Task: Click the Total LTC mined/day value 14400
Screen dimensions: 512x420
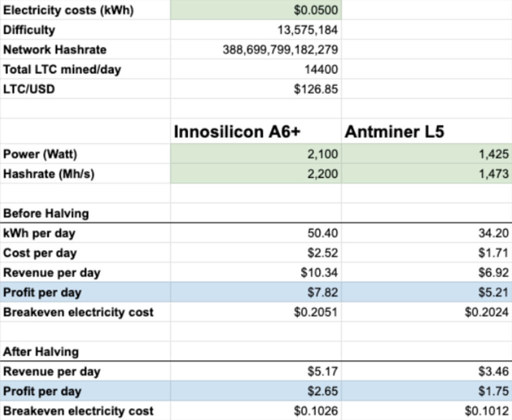Action: click(256, 69)
